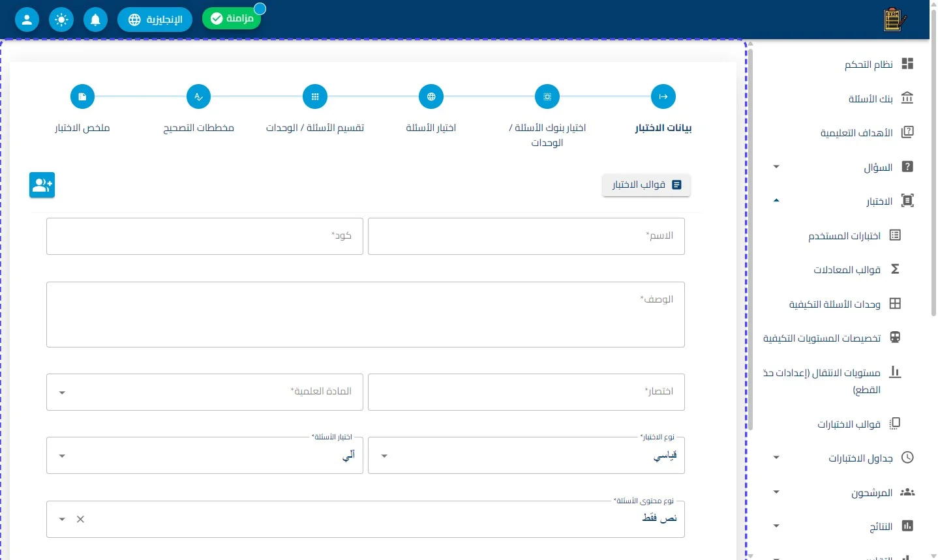Open مستويات الانتقال cut-off settings chart icon

895,372
